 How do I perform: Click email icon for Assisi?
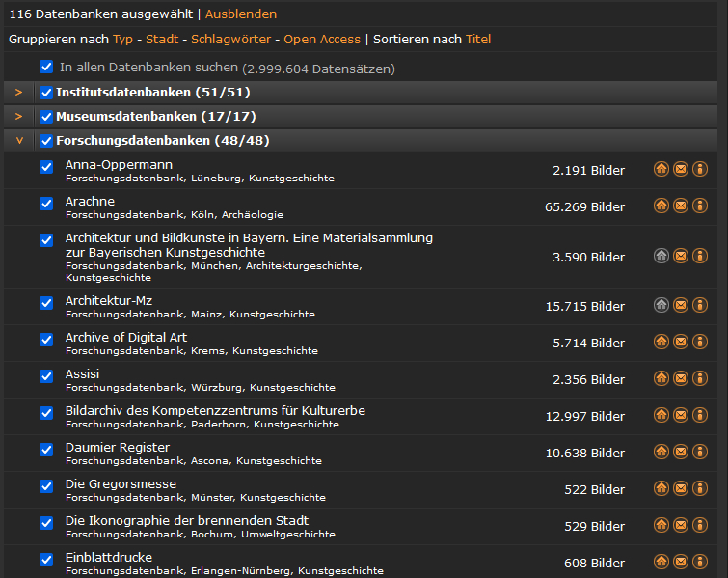(681, 378)
